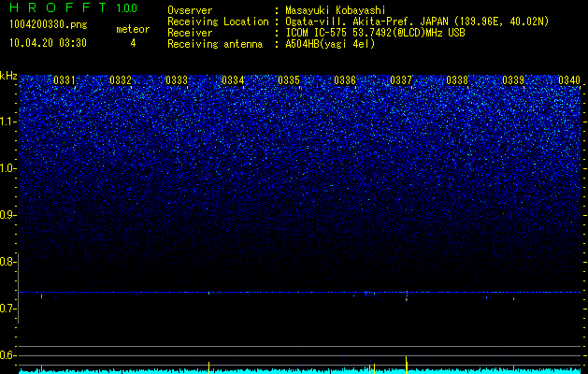Click the 0.6 kHz axis label

coord(7,355)
